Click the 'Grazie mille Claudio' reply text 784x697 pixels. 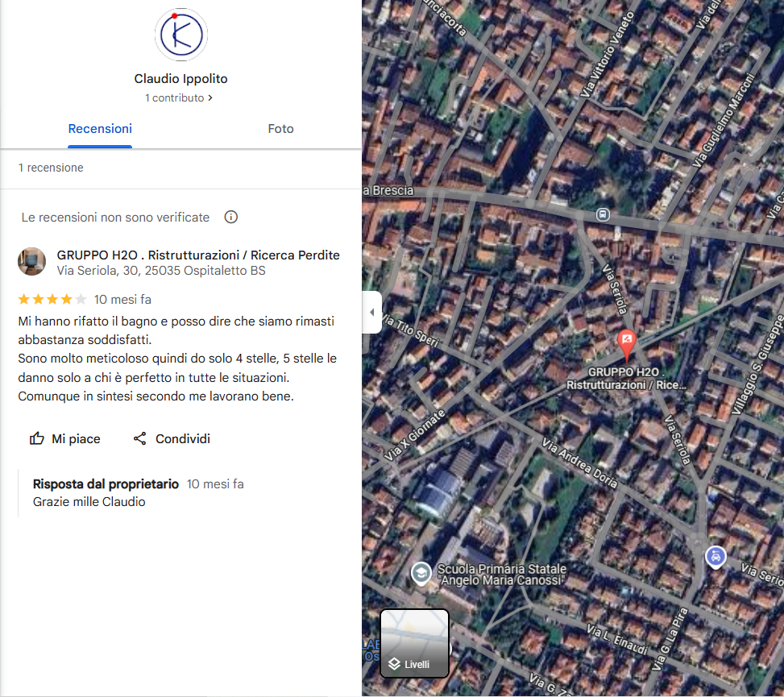point(89,502)
